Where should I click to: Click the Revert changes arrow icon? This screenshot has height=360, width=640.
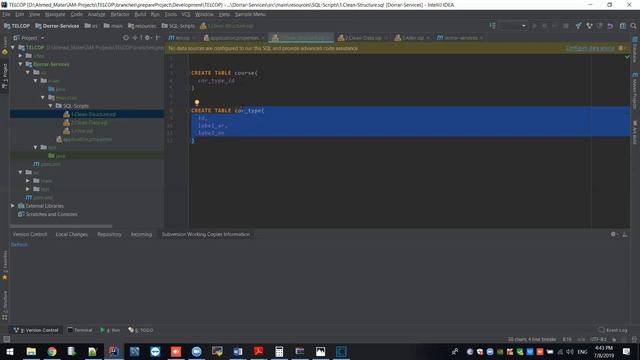click(x=610, y=26)
